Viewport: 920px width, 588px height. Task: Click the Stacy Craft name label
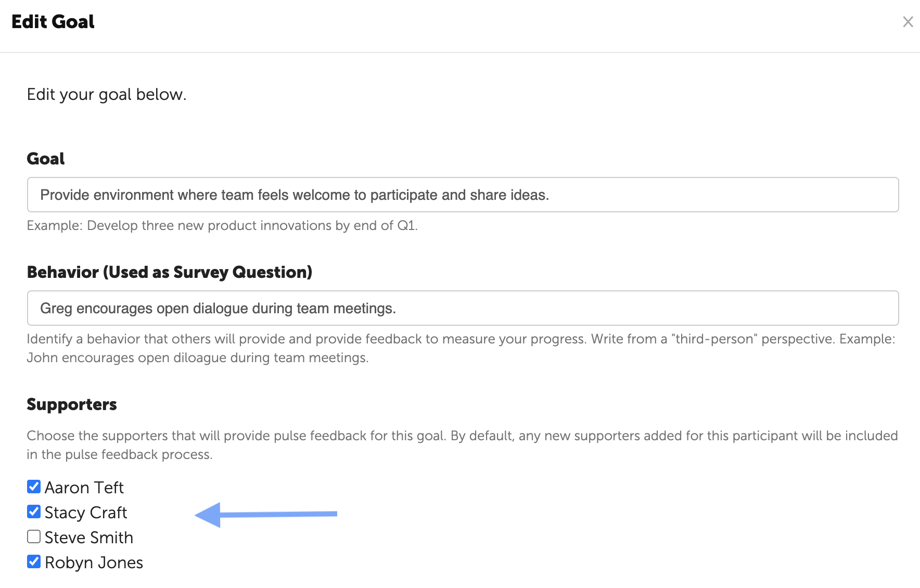click(x=86, y=513)
